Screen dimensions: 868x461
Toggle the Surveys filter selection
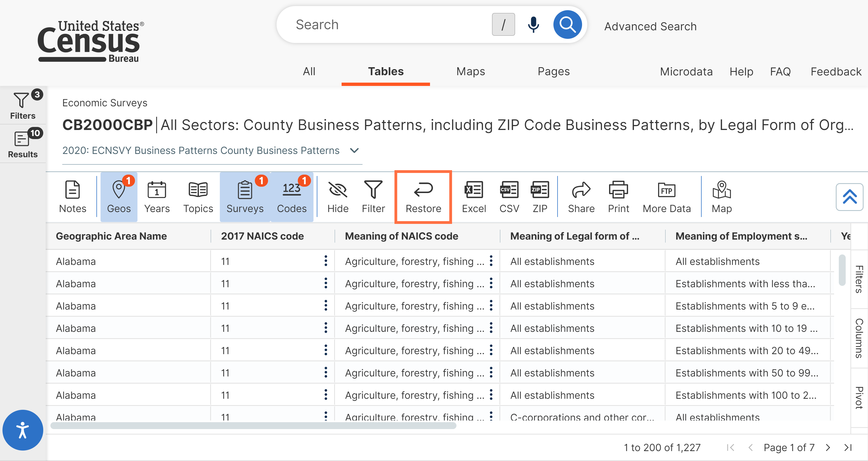click(245, 197)
